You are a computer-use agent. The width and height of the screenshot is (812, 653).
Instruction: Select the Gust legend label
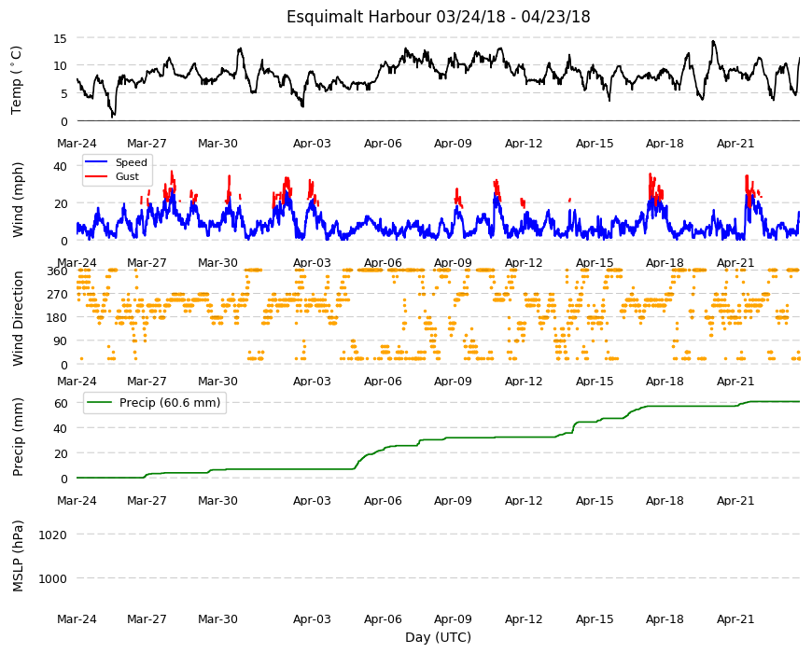pyautogui.click(x=127, y=177)
